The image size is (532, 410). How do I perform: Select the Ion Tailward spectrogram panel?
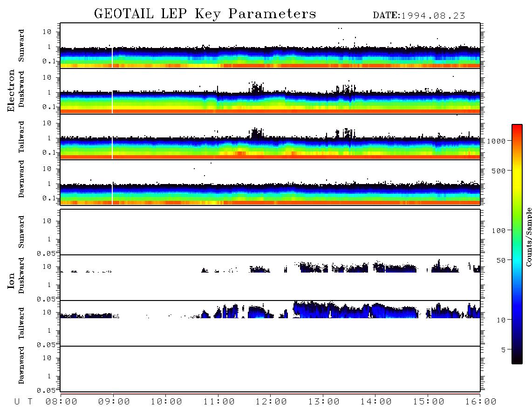click(x=270, y=323)
